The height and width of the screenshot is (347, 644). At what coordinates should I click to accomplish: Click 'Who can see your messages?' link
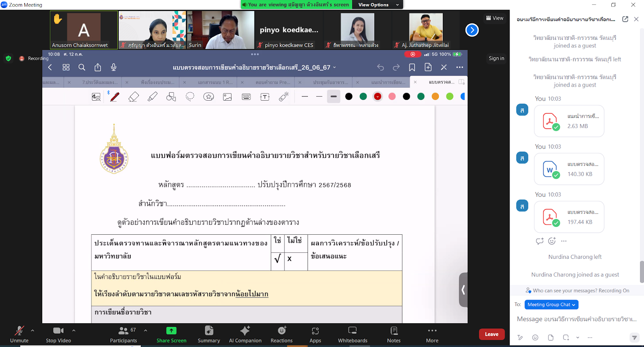[x=581, y=291]
